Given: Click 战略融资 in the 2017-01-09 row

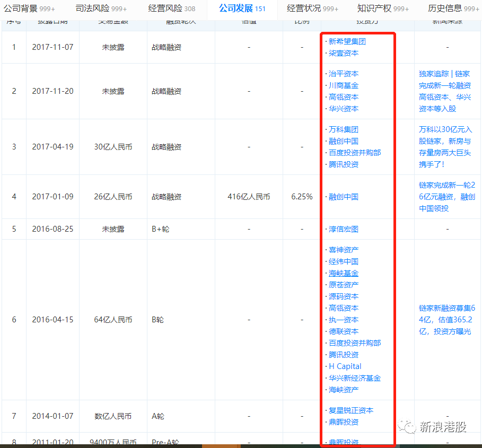Looking at the screenshot, I should tap(166, 196).
